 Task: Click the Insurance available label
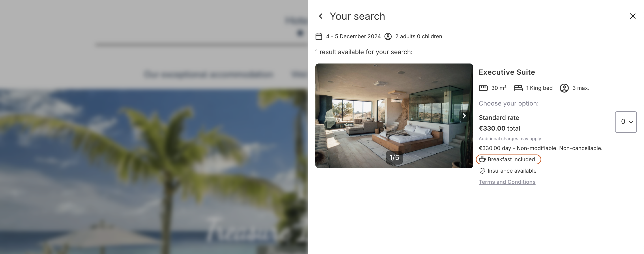pos(512,171)
